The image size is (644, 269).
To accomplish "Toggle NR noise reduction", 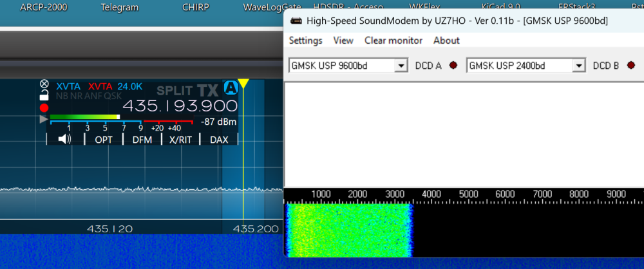I will 75,96.
